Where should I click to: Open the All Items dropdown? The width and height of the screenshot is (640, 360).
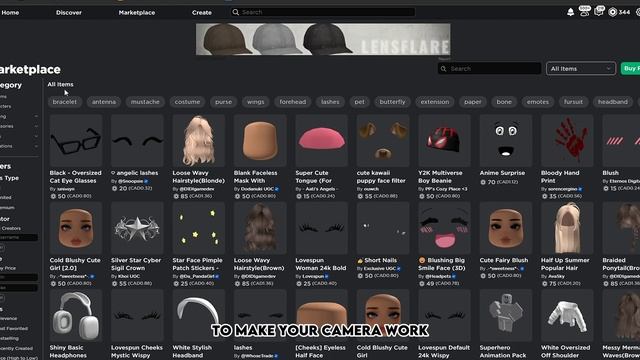coord(580,69)
